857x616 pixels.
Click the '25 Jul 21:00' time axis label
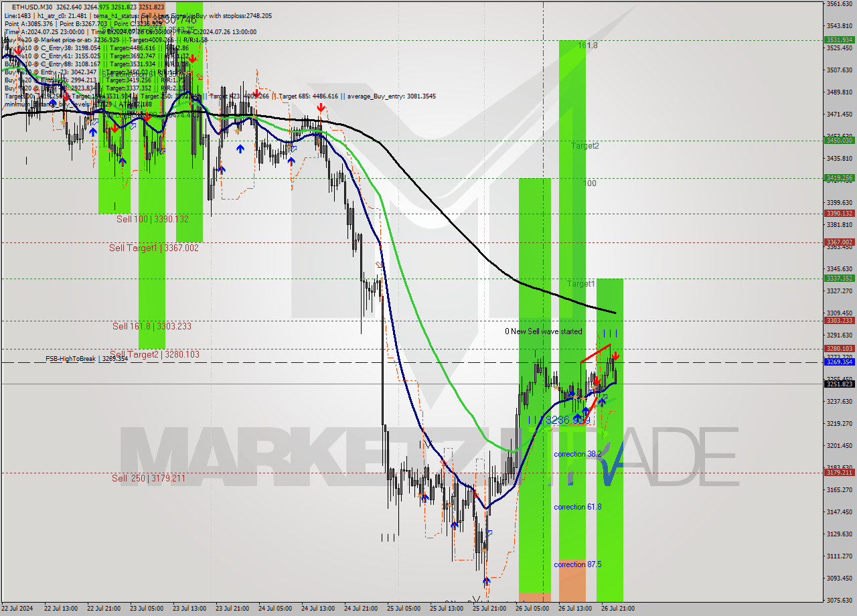click(489, 609)
